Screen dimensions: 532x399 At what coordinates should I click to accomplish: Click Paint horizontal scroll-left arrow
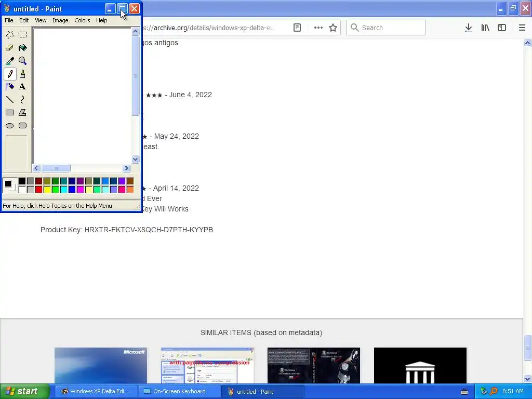click(36, 168)
